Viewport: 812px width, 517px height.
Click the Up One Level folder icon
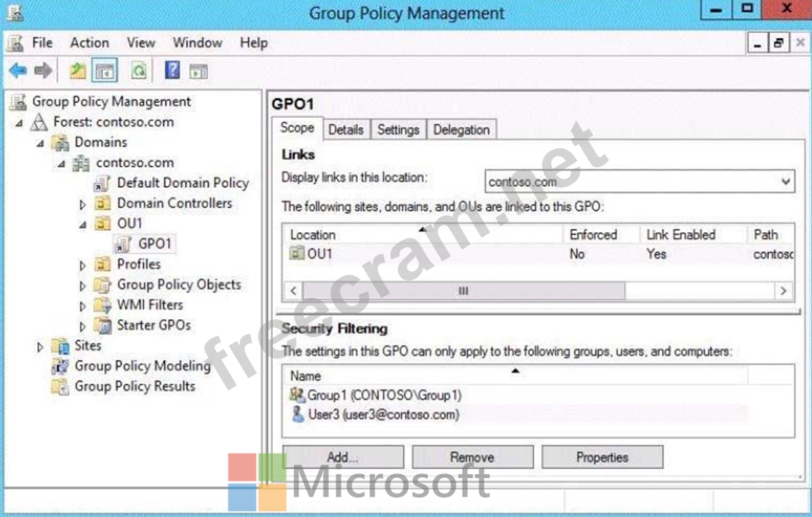pos(78,71)
